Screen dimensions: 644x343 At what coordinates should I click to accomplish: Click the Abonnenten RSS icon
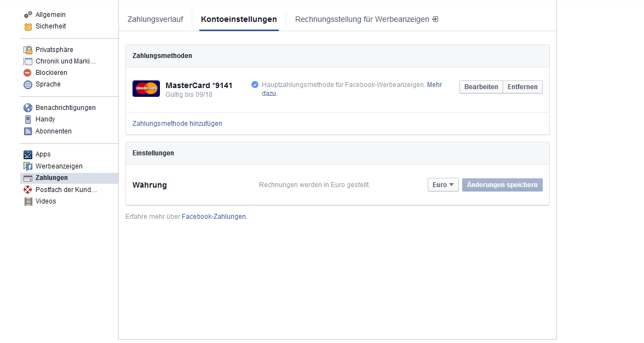[27, 131]
